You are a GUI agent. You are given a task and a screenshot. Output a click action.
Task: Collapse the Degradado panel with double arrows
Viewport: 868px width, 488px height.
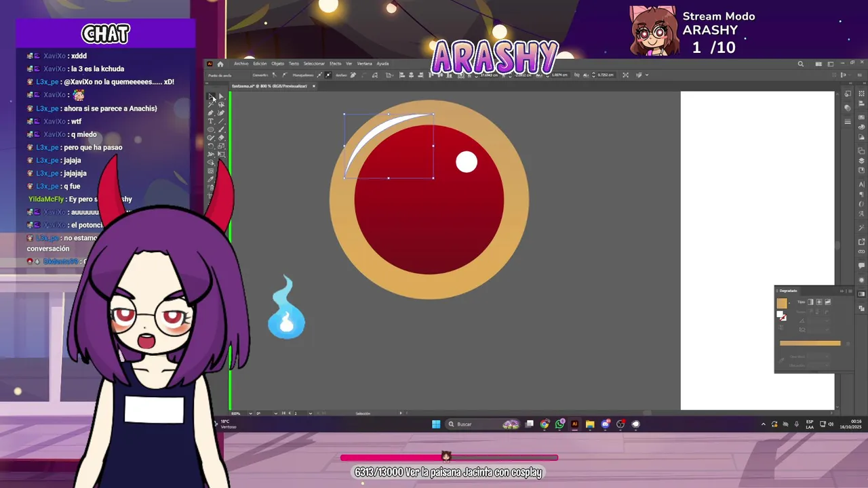pyautogui.click(x=842, y=291)
